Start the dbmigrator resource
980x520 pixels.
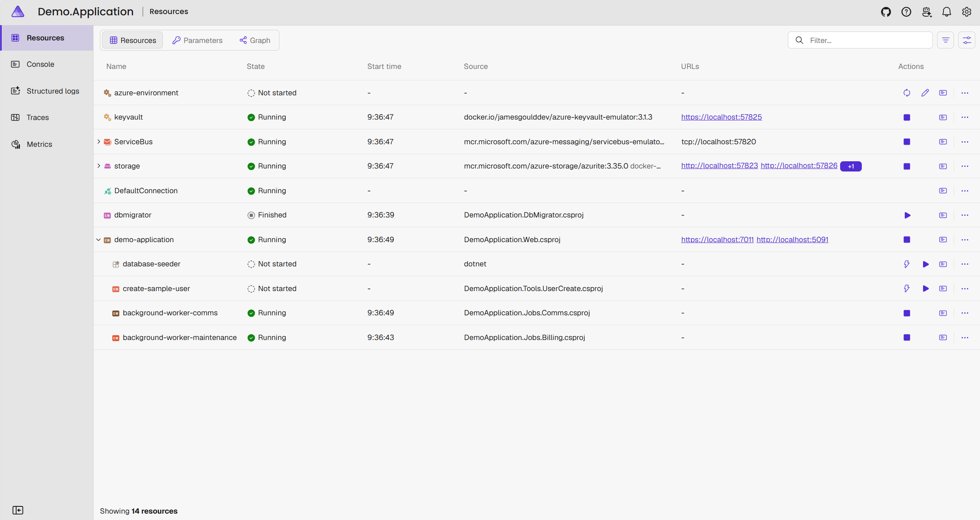(x=907, y=215)
